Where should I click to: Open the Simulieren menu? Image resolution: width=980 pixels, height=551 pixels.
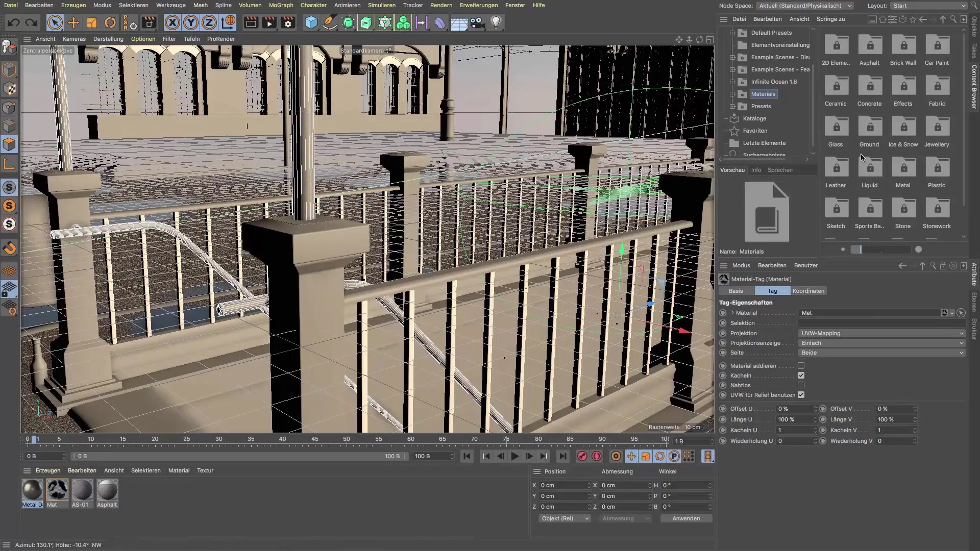pos(382,5)
